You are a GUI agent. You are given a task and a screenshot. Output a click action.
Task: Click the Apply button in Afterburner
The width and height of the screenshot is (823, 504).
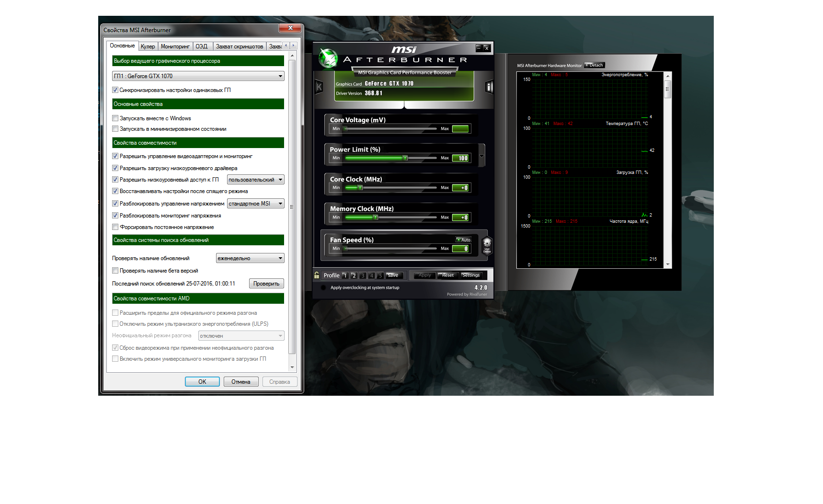424,275
